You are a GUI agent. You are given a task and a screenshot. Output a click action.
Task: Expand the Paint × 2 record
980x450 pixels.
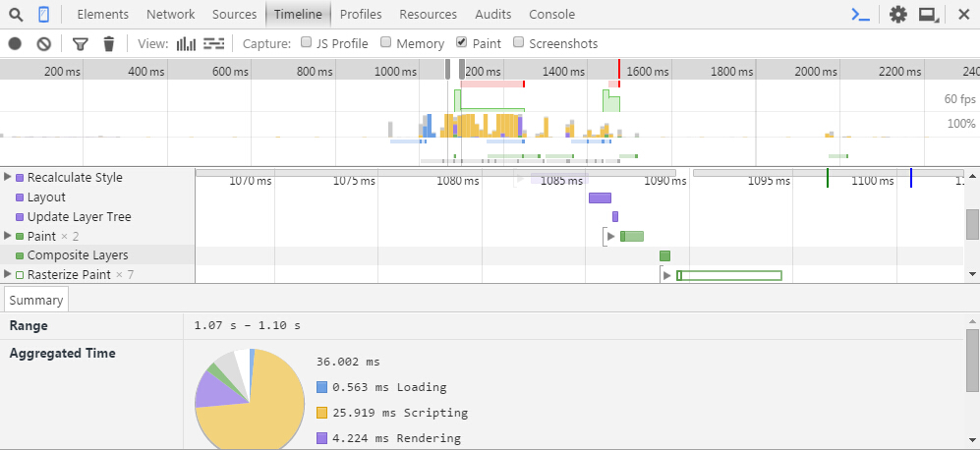(8, 236)
